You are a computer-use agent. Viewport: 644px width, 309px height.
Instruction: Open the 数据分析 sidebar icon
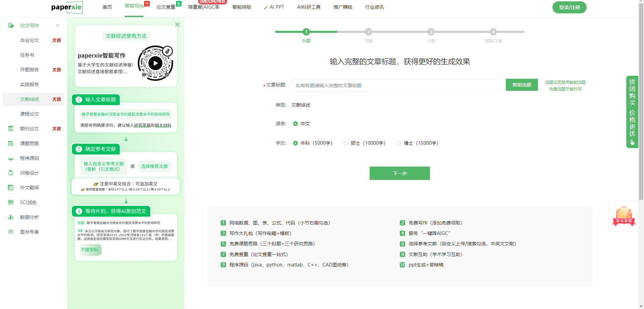pyautogui.click(x=11, y=217)
